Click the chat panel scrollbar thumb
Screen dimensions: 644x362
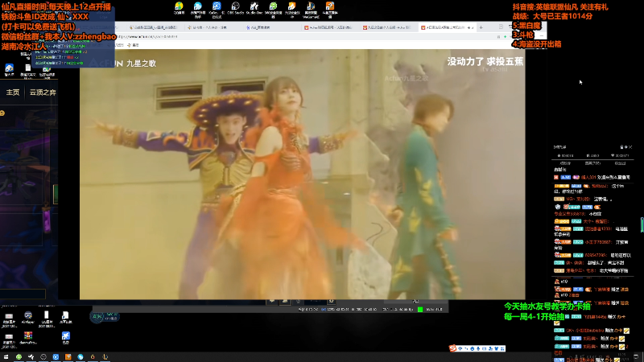pos(642,225)
